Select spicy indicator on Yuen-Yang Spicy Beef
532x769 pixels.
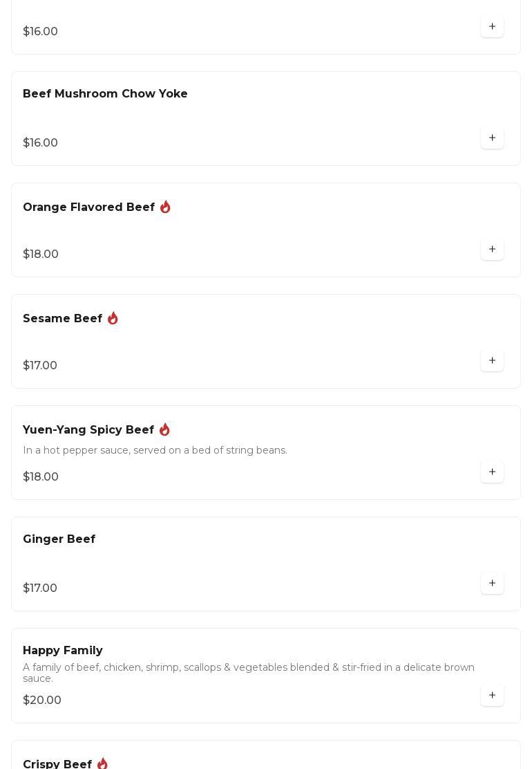164,430
